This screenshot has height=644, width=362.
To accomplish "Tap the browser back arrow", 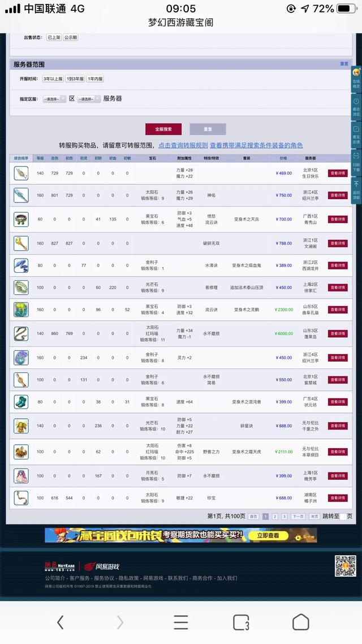I will coord(61,622).
